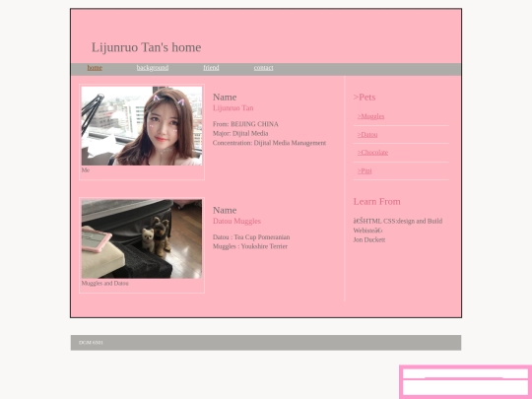
Task: Select the From: BEIJING CHINA line
Action: click(245, 124)
